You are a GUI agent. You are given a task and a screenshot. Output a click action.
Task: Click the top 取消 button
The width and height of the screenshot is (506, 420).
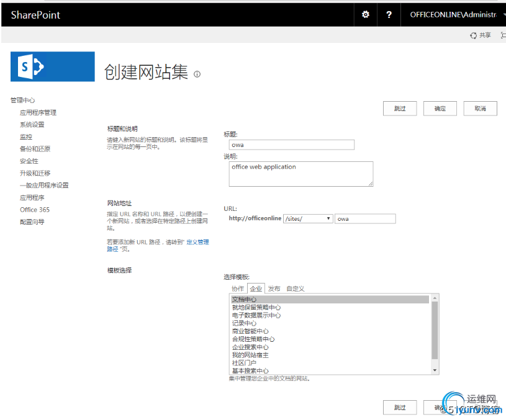(480, 109)
